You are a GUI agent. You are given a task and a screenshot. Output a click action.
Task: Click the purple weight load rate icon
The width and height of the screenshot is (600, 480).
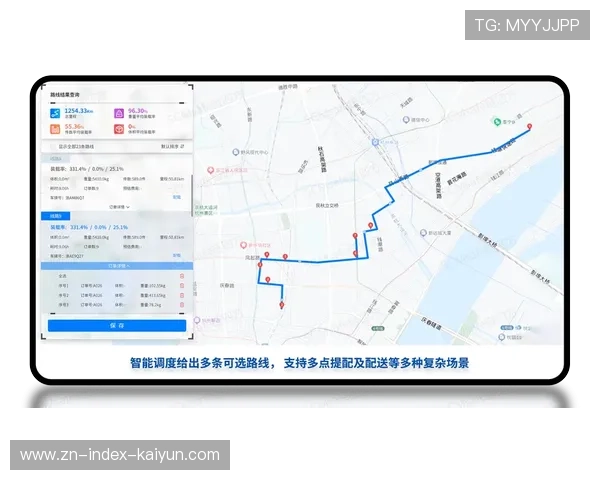coord(118,113)
